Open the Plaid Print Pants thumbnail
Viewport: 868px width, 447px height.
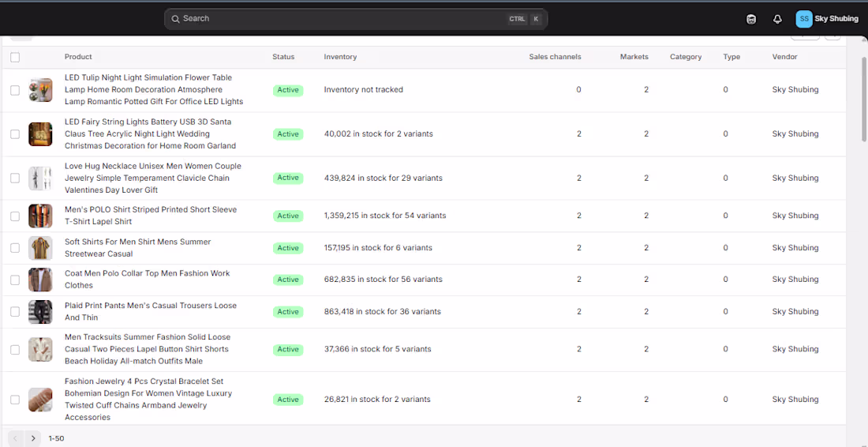pyautogui.click(x=40, y=312)
